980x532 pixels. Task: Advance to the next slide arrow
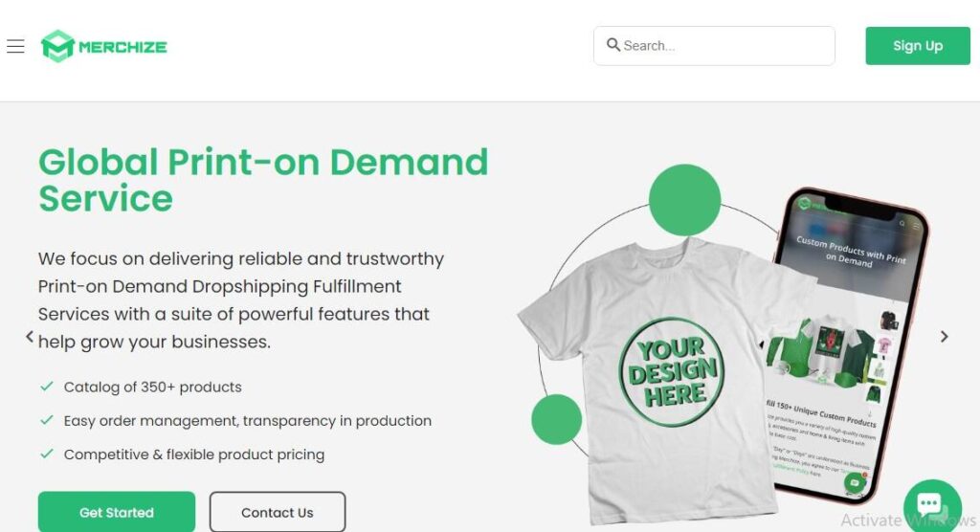(x=945, y=337)
